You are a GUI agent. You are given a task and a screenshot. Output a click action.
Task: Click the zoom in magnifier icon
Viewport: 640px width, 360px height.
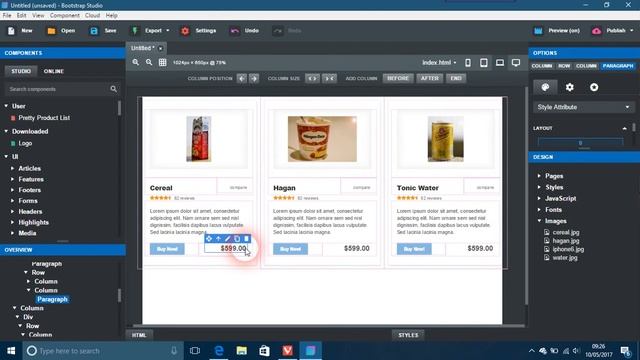[136, 62]
